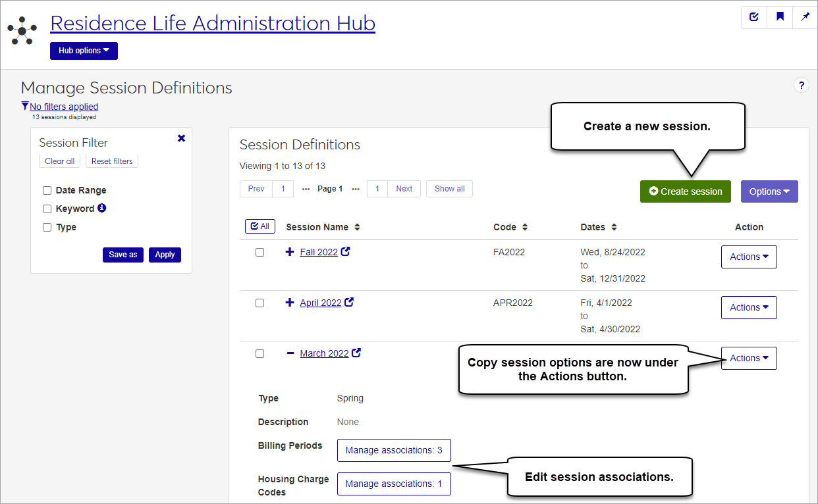The image size is (818, 504).
Task: Open the Hub options dropdown
Action: click(x=84, y=51)
